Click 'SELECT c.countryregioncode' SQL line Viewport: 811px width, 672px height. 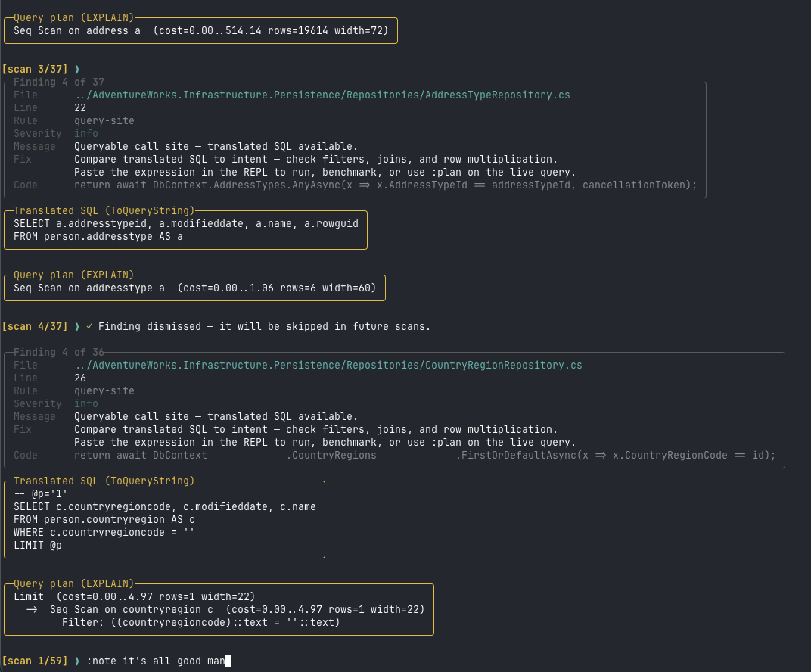(165, 507)
